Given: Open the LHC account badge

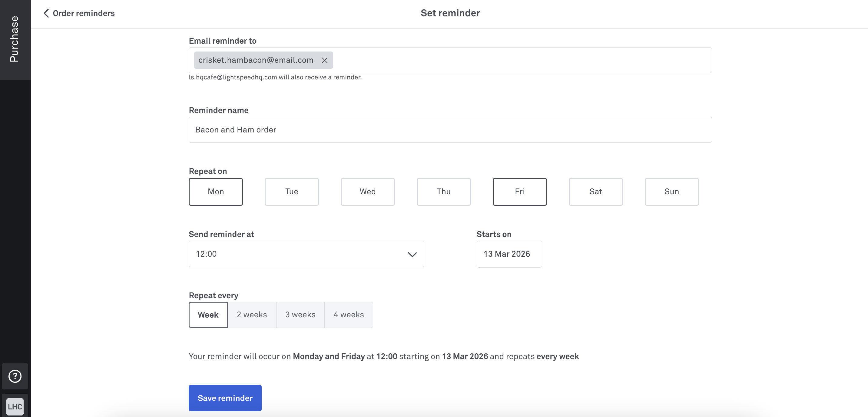Looking at the screenshot, I should [x=15, y=407].
